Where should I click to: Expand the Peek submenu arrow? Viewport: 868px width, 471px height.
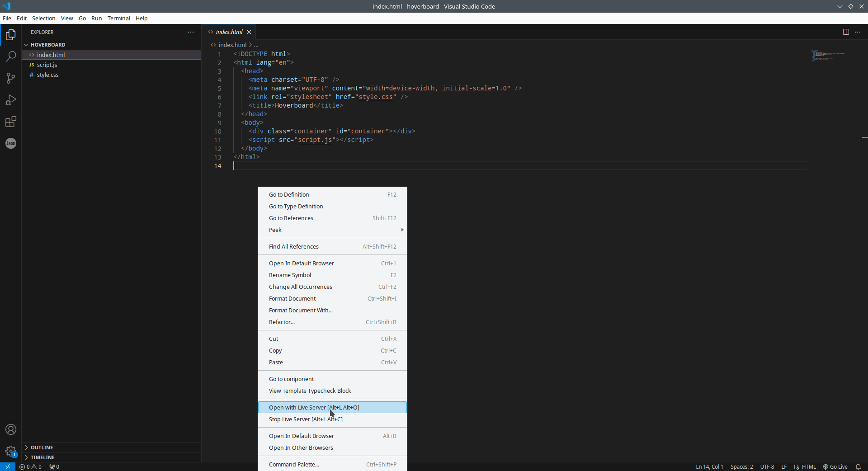point(402,230)
